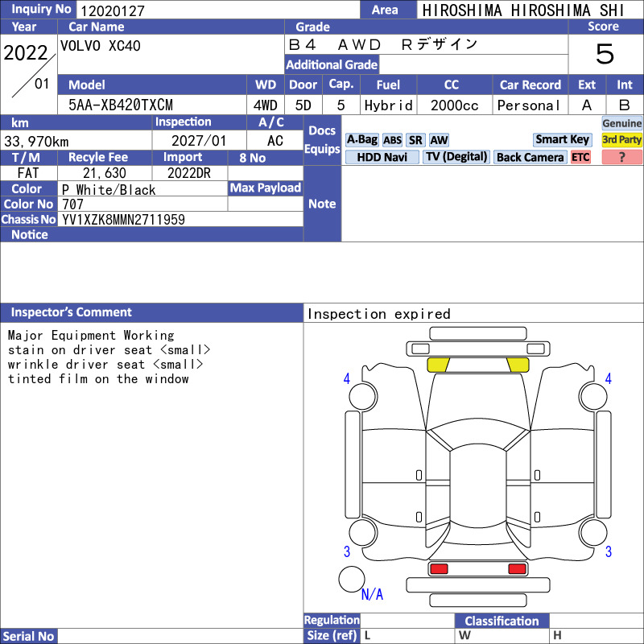Click the Score value 5

[605, 54]
